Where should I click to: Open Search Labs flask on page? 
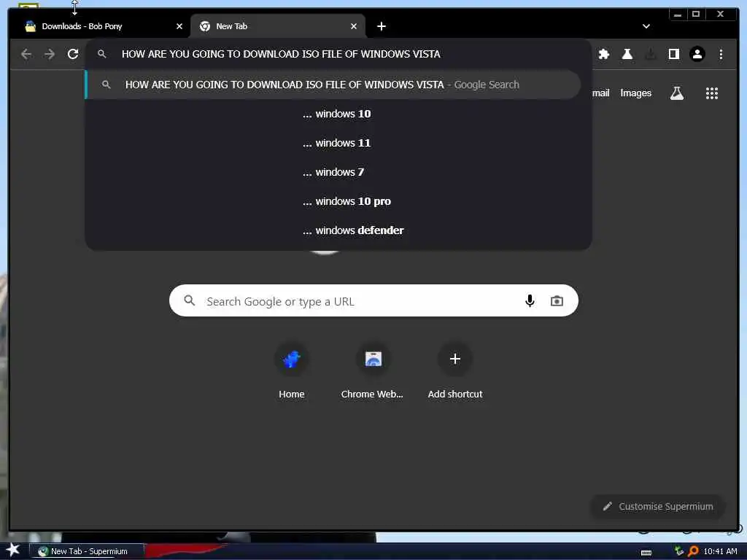pos(676,93)
